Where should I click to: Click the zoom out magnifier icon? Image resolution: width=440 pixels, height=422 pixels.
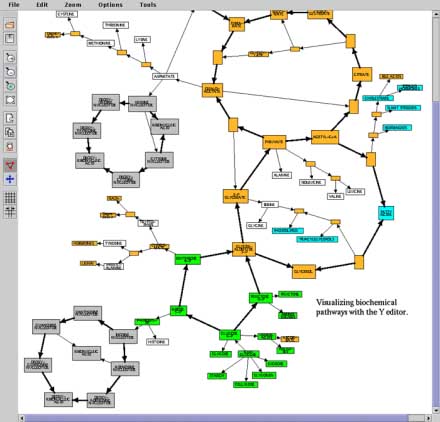(10, 71)
